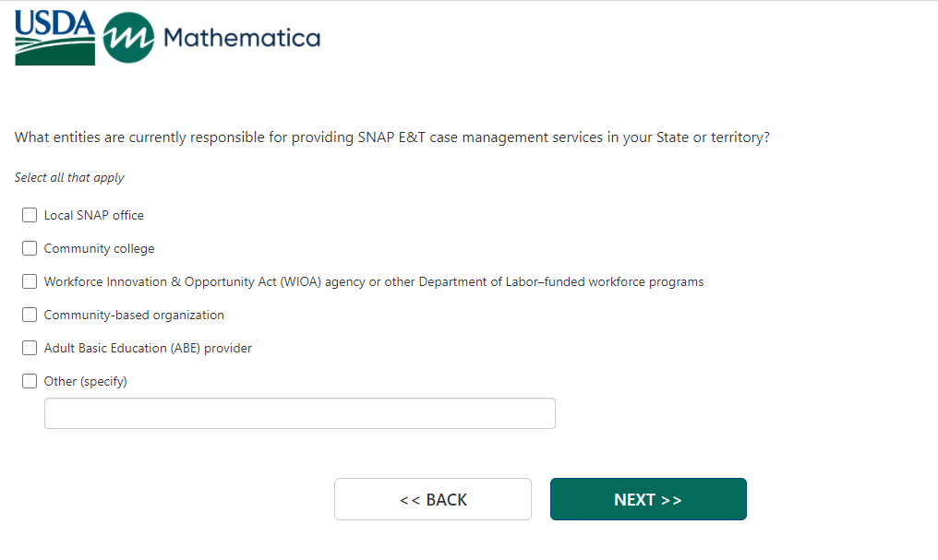This screenshot has height=560, width=938.
Task: Focus the Other specify text field
Action: tap(300, 413)
